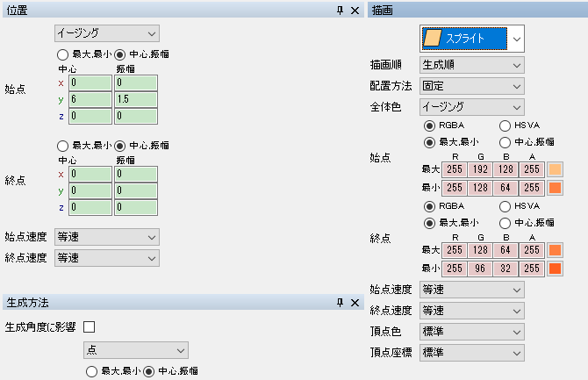This screenshot has height=380, width=588.
Task: Click 始点 最小 B field showing 64
Action: click(506, 188)
